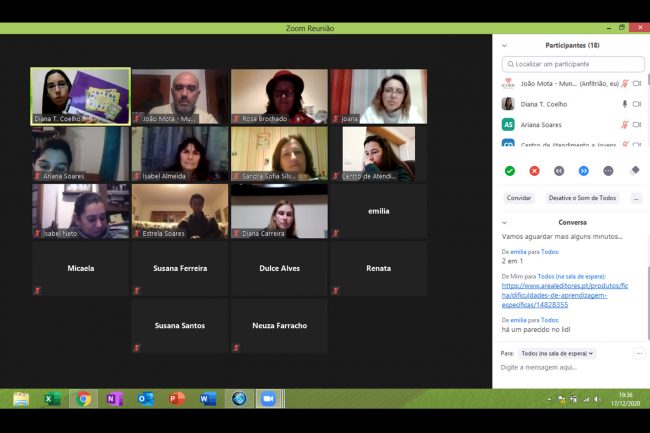650x433 pixels.
Task: Click the participants list scrollbar
Action: click(x=646, y=100)
